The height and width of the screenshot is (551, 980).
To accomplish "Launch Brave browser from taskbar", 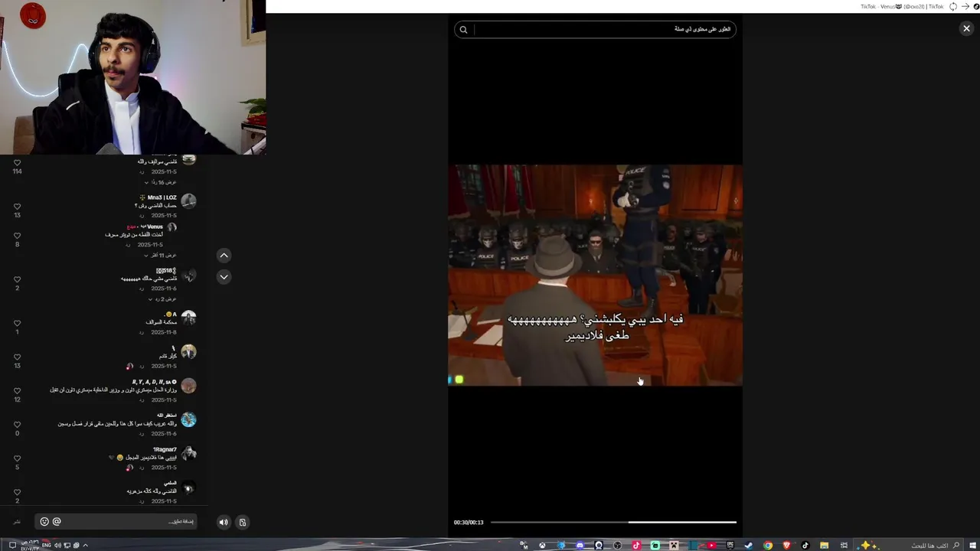I will click(x=786, y=545).
